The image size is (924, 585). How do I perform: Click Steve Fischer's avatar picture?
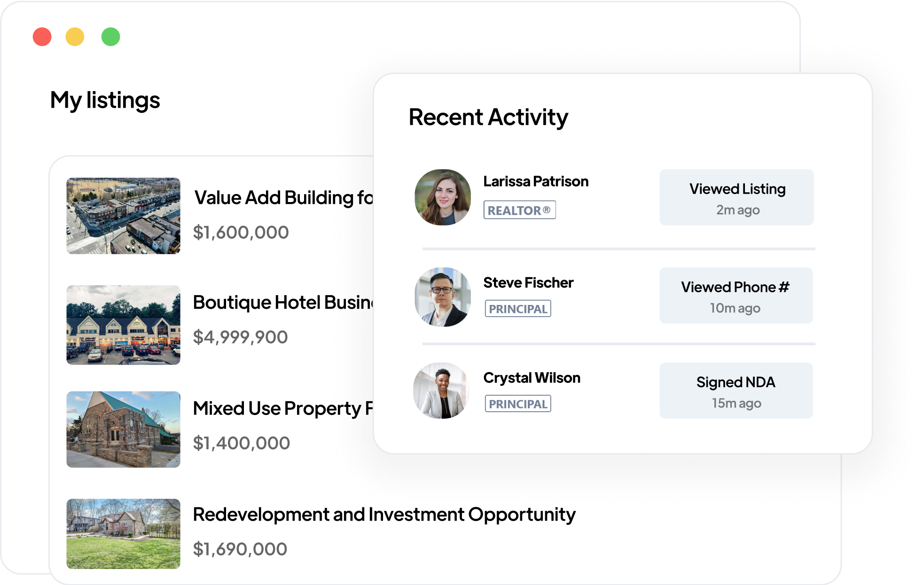[442, 297]
